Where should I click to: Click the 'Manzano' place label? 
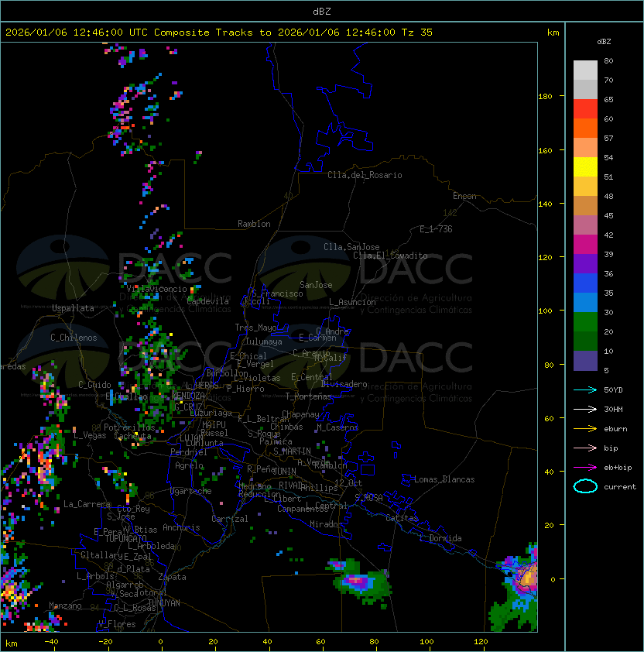(65, 606)
